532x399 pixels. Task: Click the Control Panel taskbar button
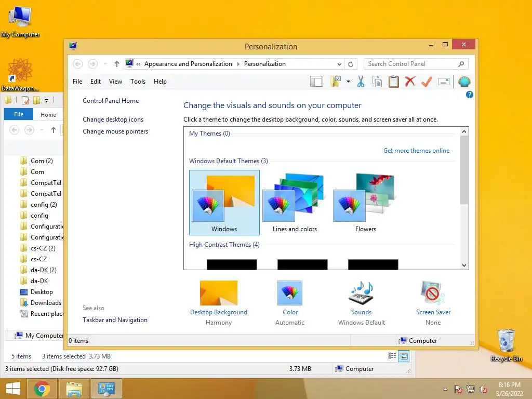coord(106,389)
